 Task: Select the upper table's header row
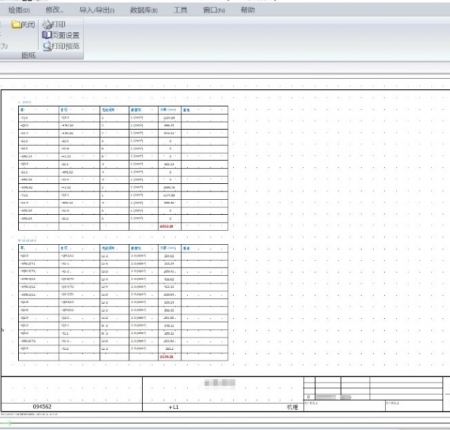(123, 110)
